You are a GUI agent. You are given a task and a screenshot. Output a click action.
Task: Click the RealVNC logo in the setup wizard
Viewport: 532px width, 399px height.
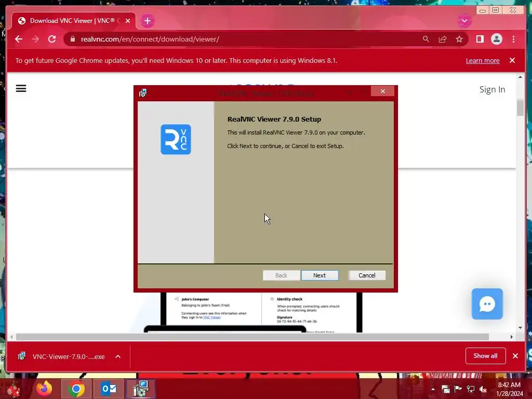tap(176, 139)
